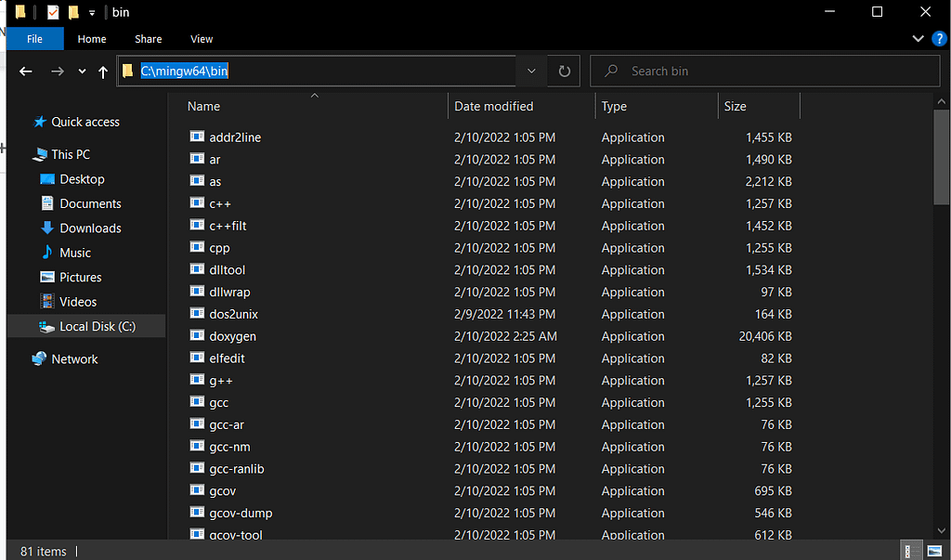Select the gcc application file icon

tap(197, 402)
